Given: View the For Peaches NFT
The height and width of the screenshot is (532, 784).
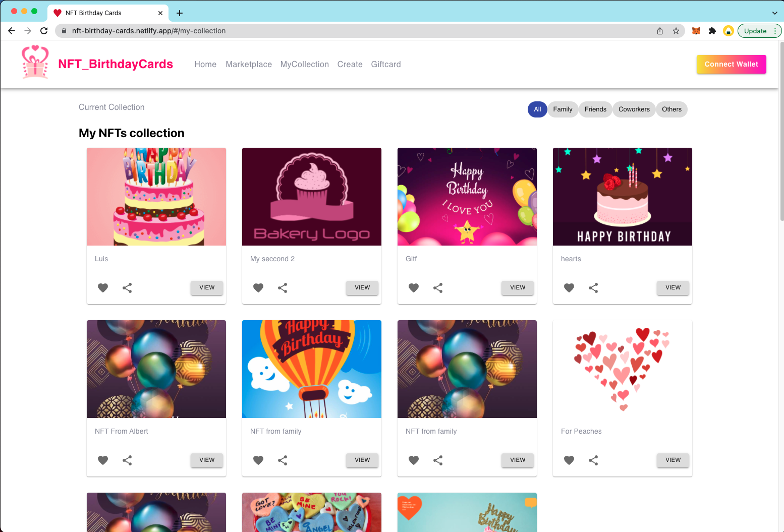Looking at the screenshot, I should 673,460.
